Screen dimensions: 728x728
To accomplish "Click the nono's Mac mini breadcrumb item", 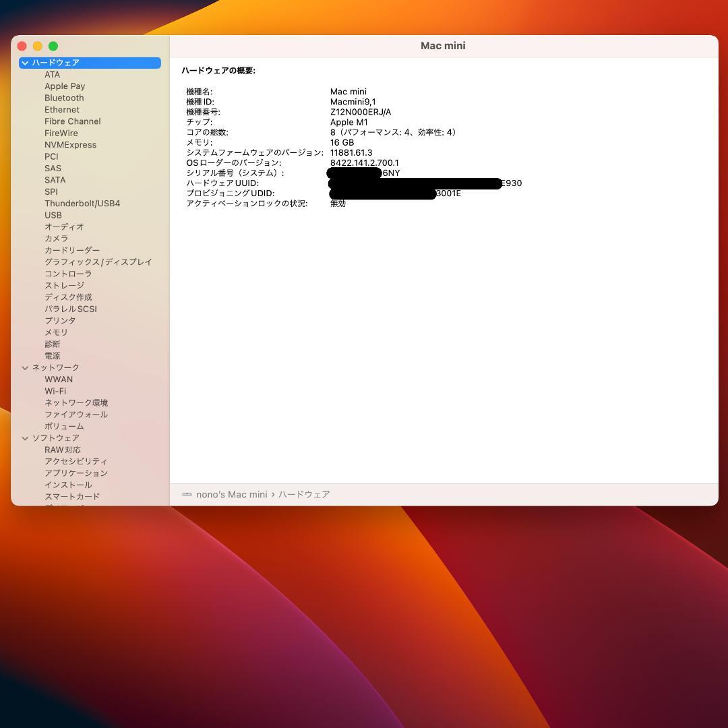I will 231,494.
